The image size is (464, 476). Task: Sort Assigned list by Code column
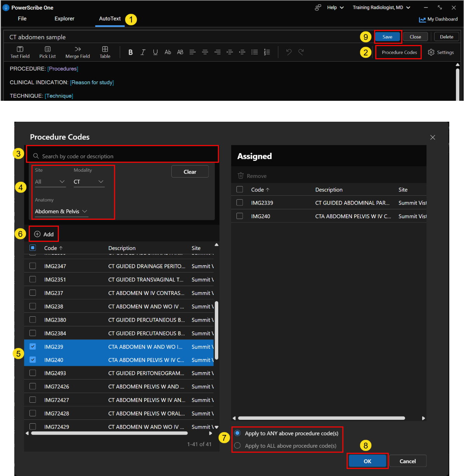pos(260,190)
